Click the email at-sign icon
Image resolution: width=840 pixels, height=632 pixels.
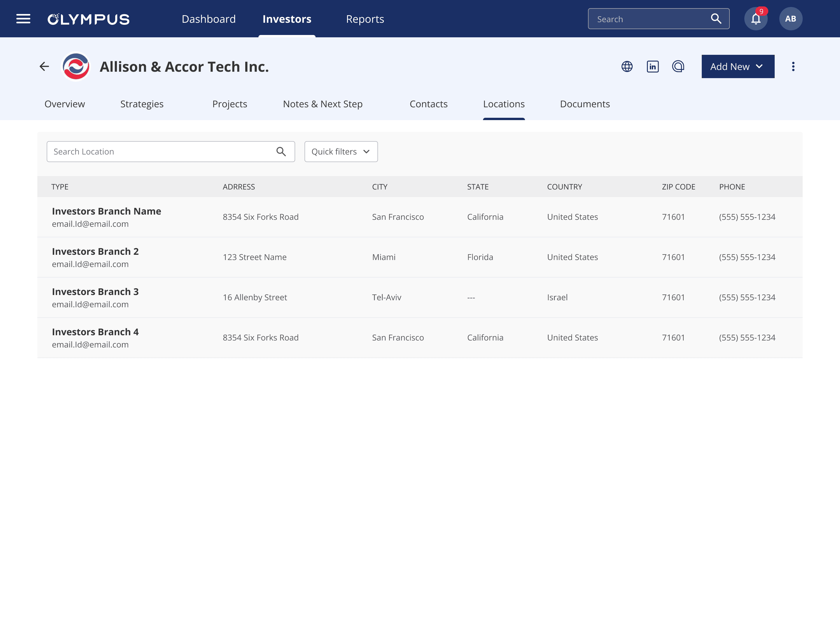[x=678, y=67]
